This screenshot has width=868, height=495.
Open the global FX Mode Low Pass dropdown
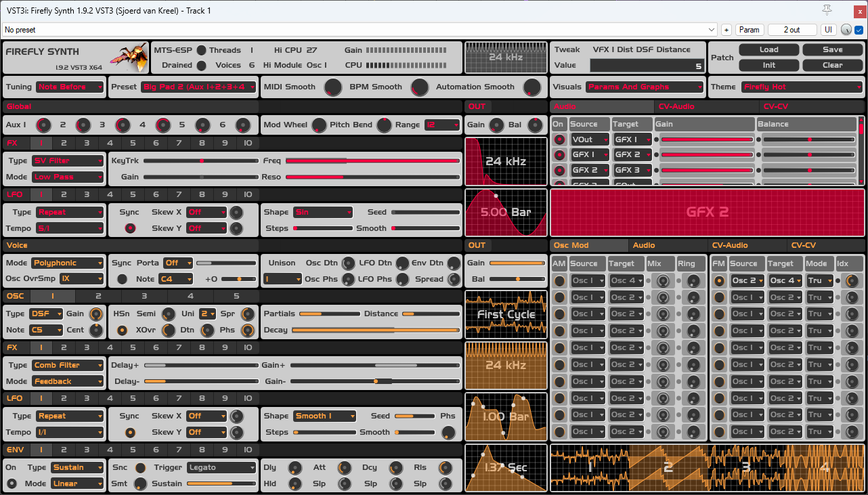[x=68, y=177]
